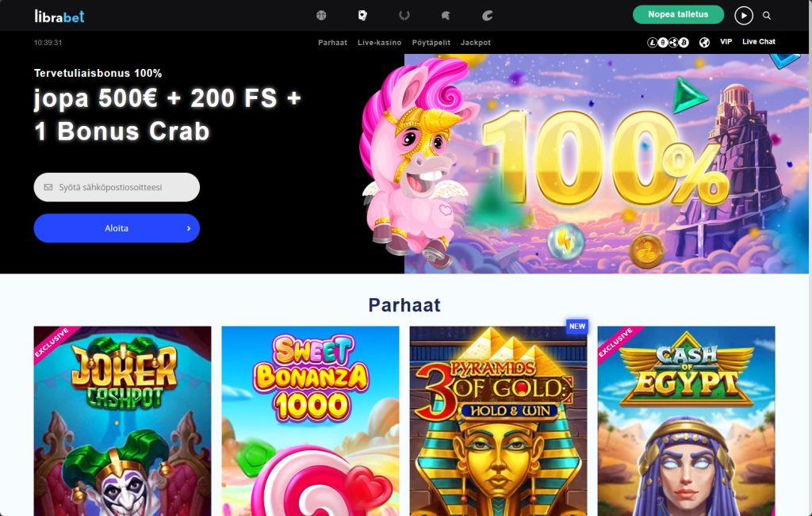Select the casino playing cards icon
The image size is (812, 516).
coord(362,16)
